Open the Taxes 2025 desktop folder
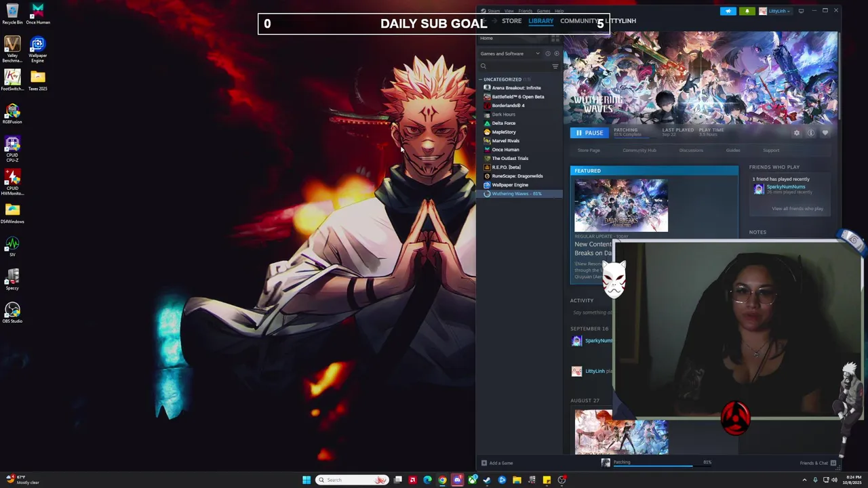This screenshot has height=488, width=868. 38,80
